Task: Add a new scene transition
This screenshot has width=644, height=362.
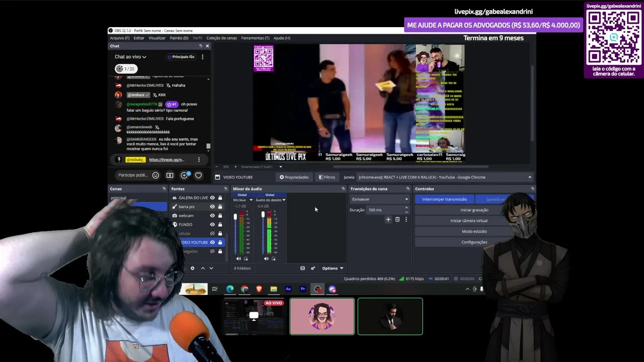Action: coord(388,219)
